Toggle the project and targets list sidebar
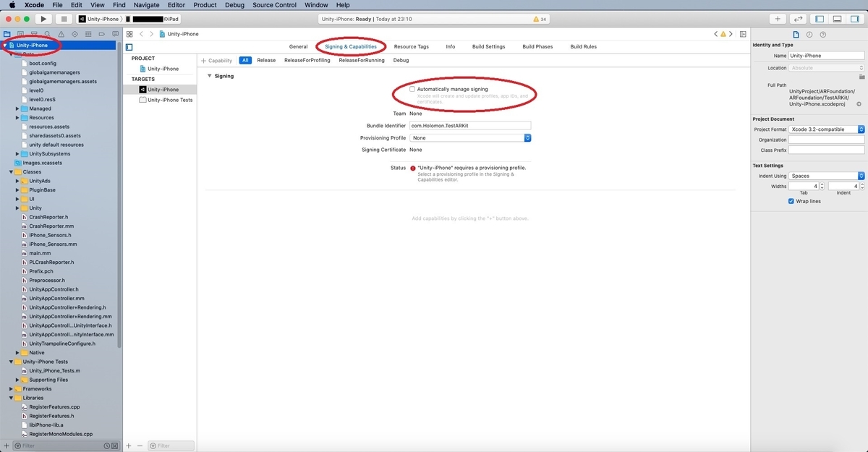868x452 pixels. (129, 46)
